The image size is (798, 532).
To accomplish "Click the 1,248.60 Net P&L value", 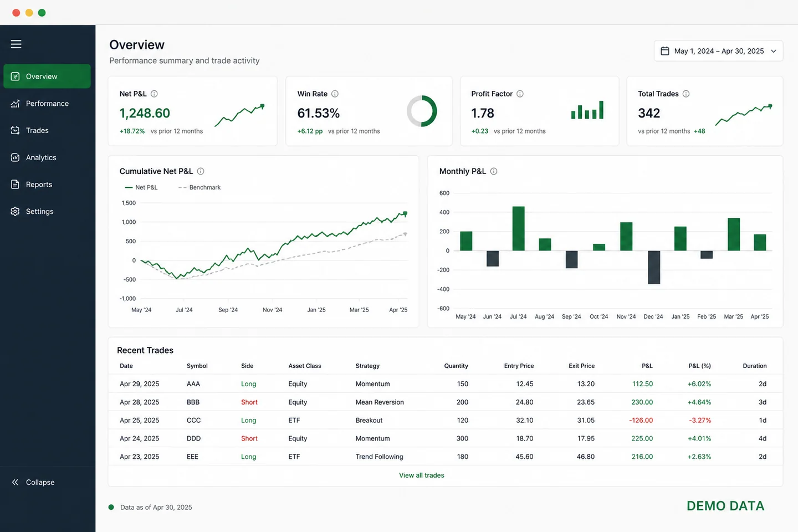I will point(145,113).
